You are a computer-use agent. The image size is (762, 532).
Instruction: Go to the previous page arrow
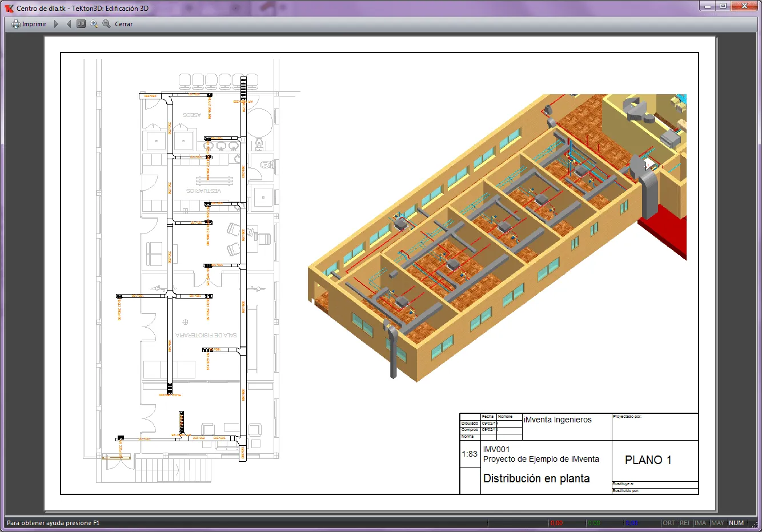click(x=69, y=24)
